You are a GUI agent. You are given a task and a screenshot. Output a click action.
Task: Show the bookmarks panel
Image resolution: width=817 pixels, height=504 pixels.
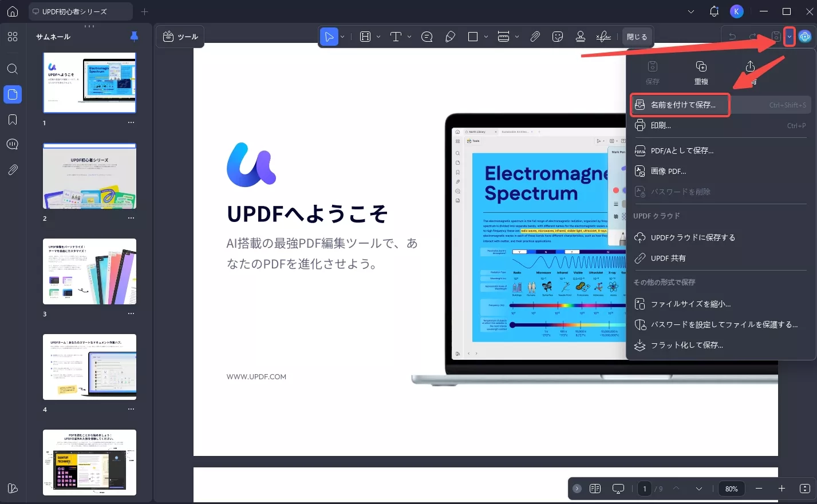pos(13,120)
